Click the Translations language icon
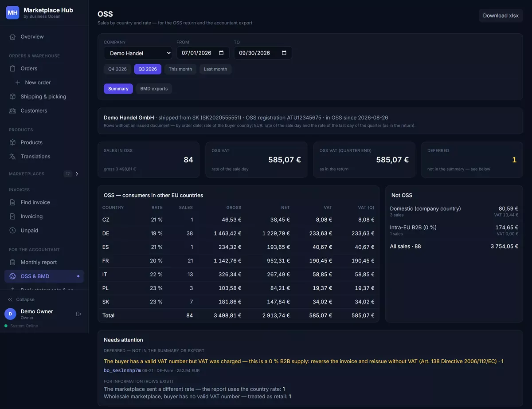 tap(12, 157)
